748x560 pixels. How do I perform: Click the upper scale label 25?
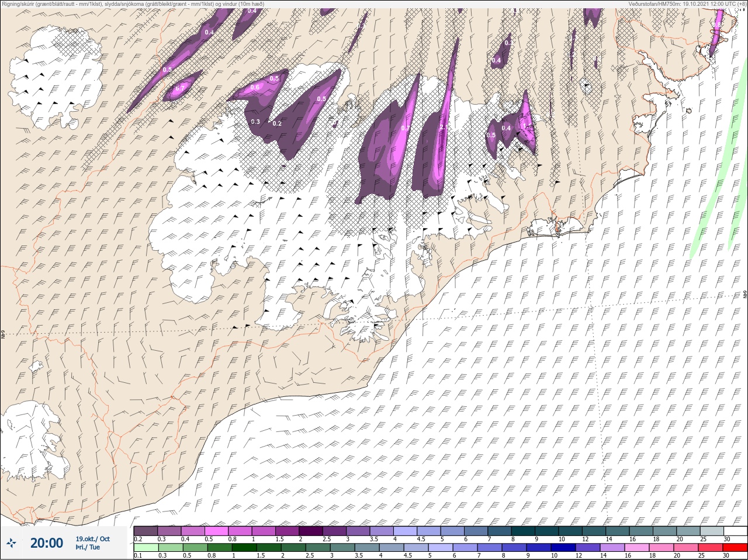pyautogui.click(x=702, y=539)
